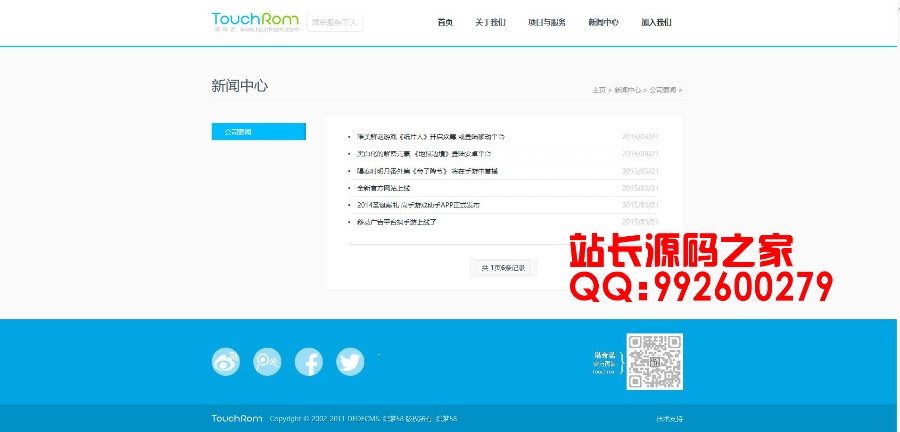The width and height of the screenshot is (900, 432).
Task: Click the 新闻中心 page heading
Action: coord(239,86)
